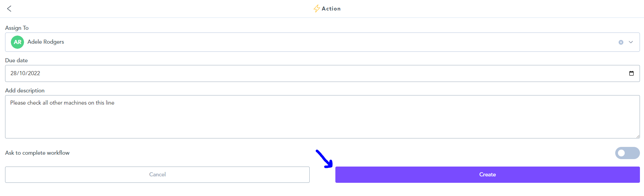This screenshot has width=644, height=196.
Task: Click the Create button
Action: pos(487,175)
